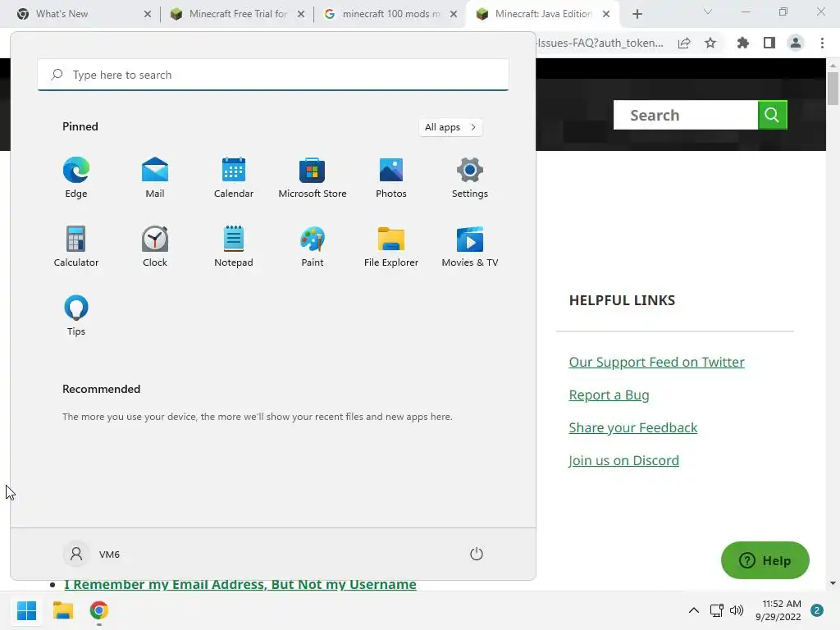This screenshot has width=840, height=630.
Task: Open the volume tray icon
Action: point(737,610)
